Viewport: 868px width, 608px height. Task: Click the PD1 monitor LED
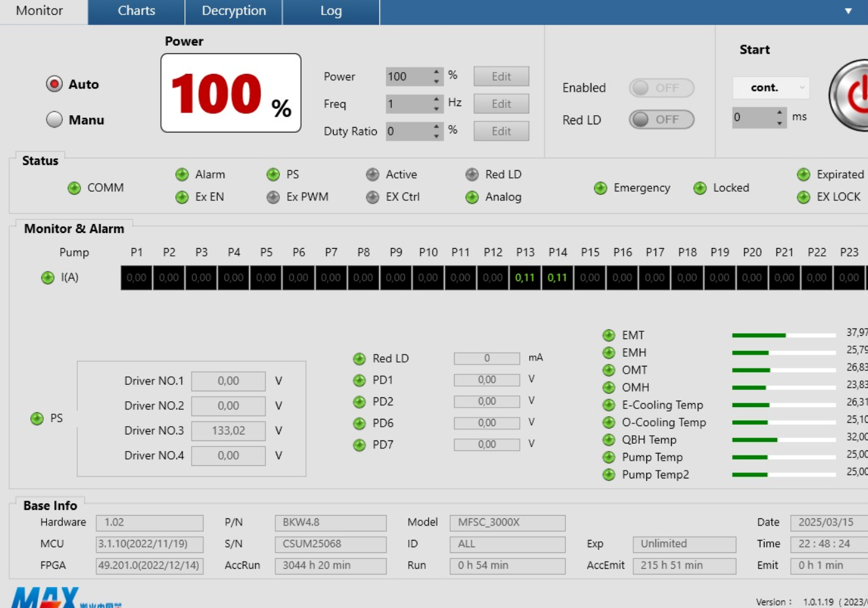[359, 380]
